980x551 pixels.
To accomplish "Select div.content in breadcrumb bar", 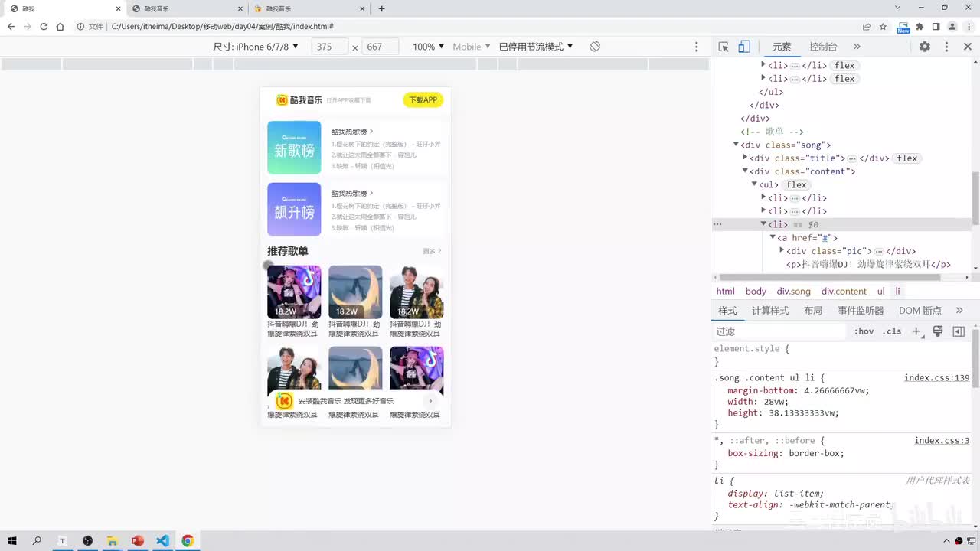I will [844, 292].
